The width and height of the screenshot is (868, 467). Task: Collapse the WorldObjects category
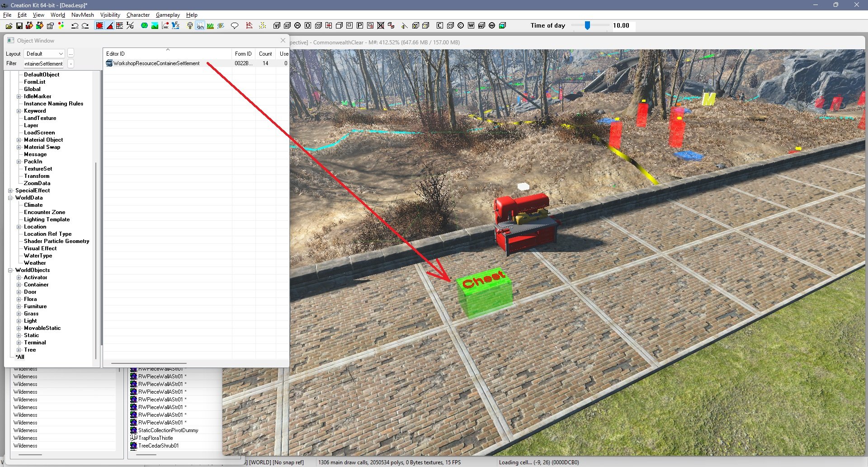[10, 270]
